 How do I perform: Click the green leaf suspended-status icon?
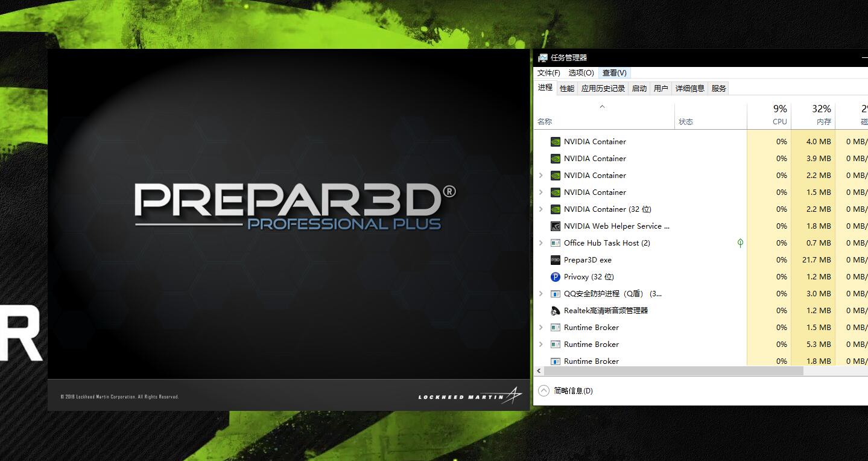(740, 243)
